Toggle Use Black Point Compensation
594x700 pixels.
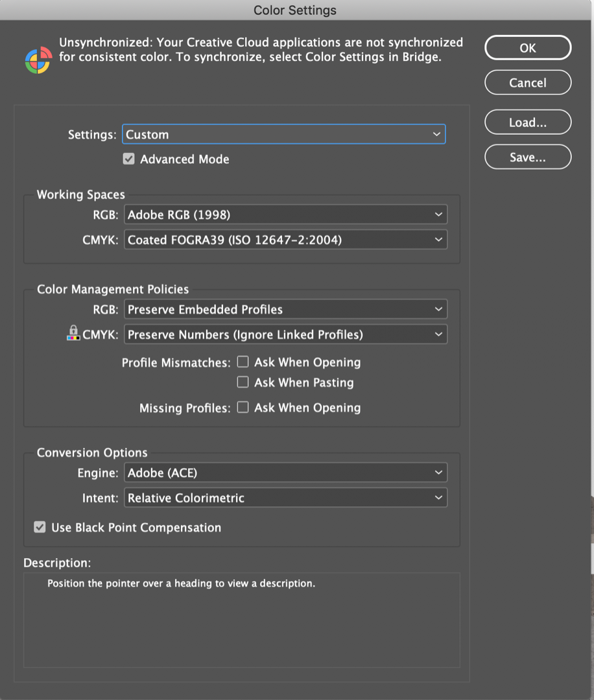coord(40,527)
